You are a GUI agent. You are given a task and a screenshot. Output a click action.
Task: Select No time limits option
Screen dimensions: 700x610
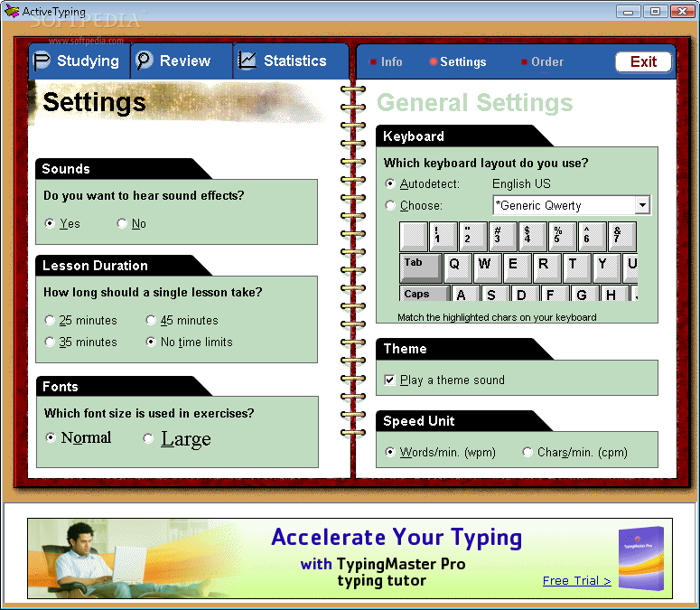190,343
